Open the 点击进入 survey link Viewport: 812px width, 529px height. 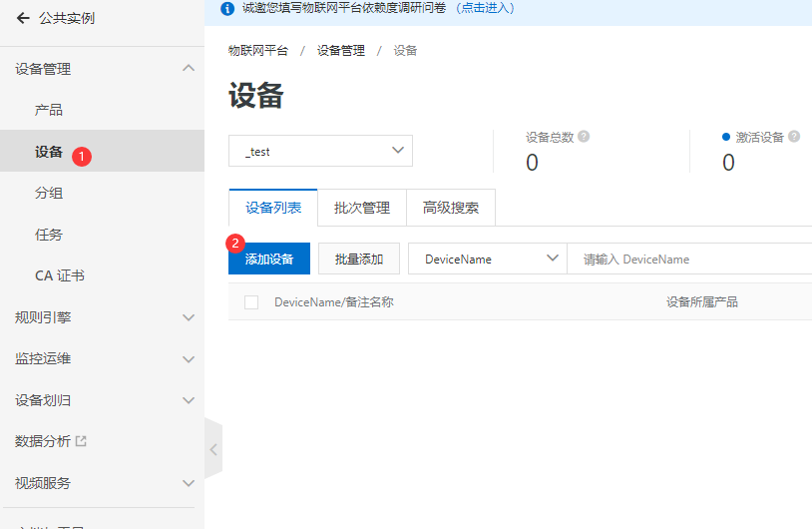485,8
